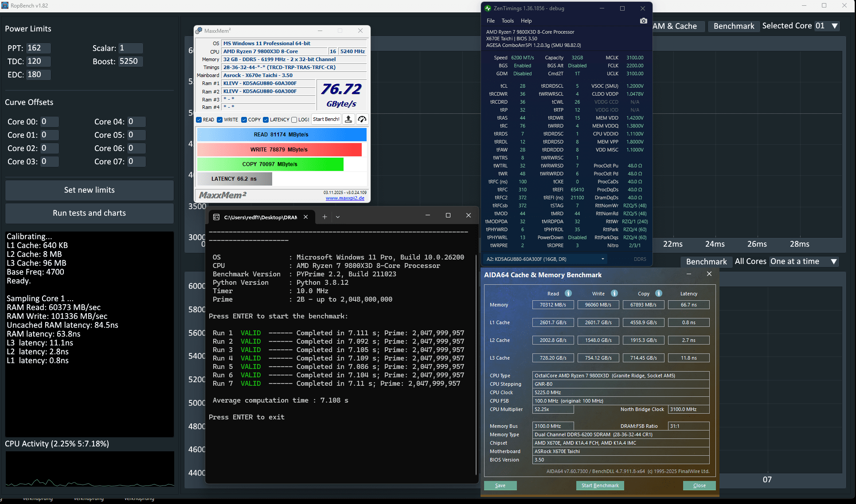
Task: Open the File menu in ZenTimings
Action: coord(490,21)
